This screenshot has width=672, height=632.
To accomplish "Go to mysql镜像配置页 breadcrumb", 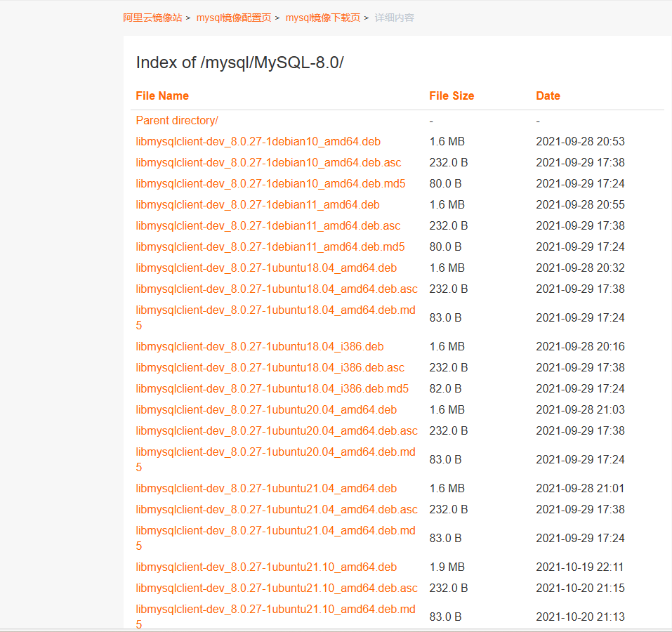I will (x=234, y=18).
